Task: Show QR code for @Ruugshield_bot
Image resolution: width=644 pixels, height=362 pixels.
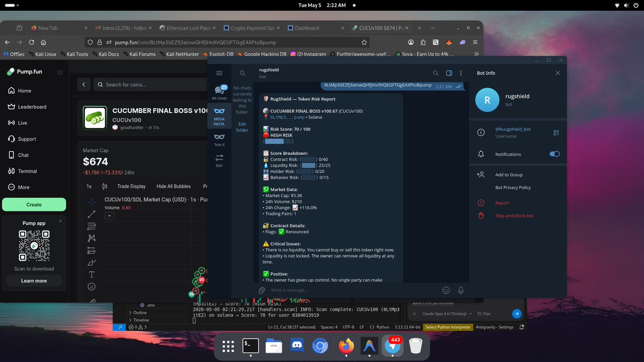Action: (x=556, y=132)
